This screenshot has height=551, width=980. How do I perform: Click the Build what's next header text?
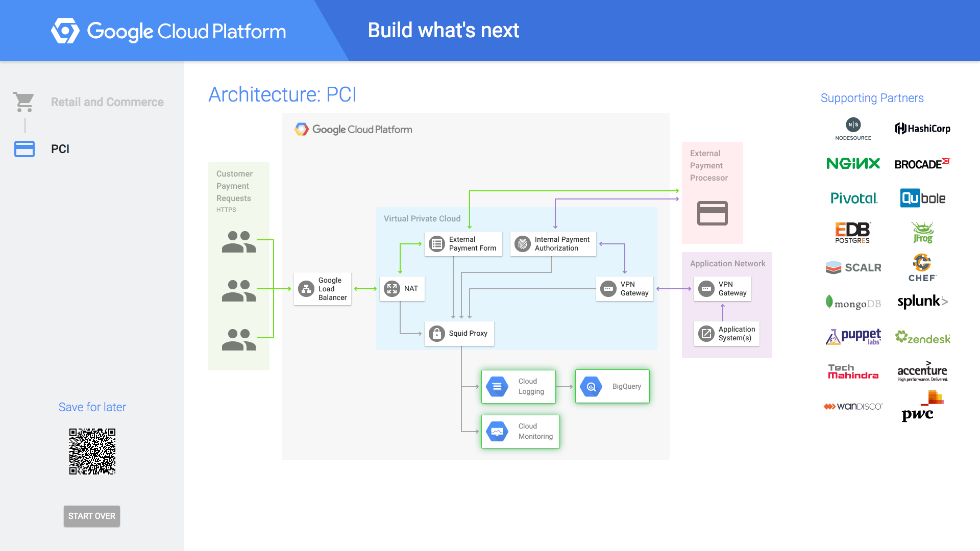pyautogui.click(x=444, y=30)
